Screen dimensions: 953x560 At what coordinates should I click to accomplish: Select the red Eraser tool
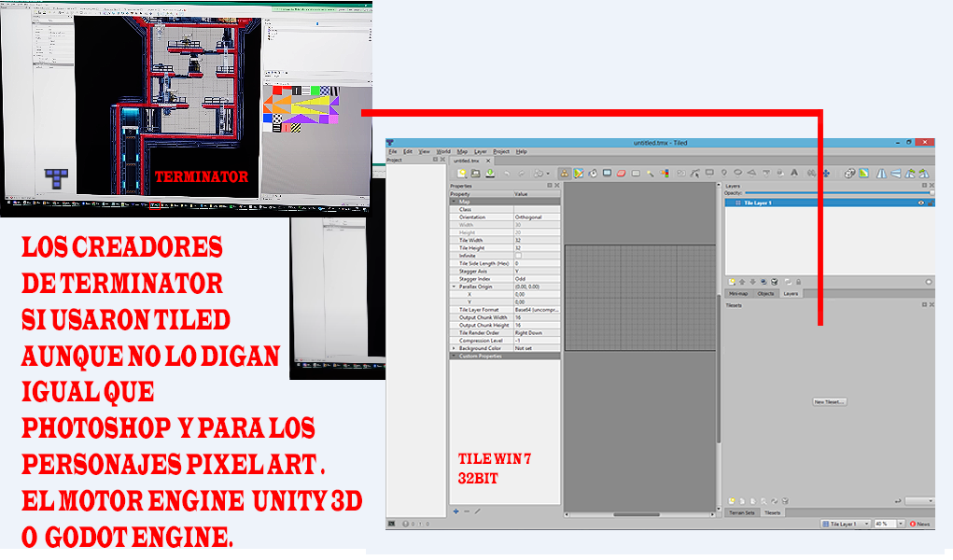621,174
